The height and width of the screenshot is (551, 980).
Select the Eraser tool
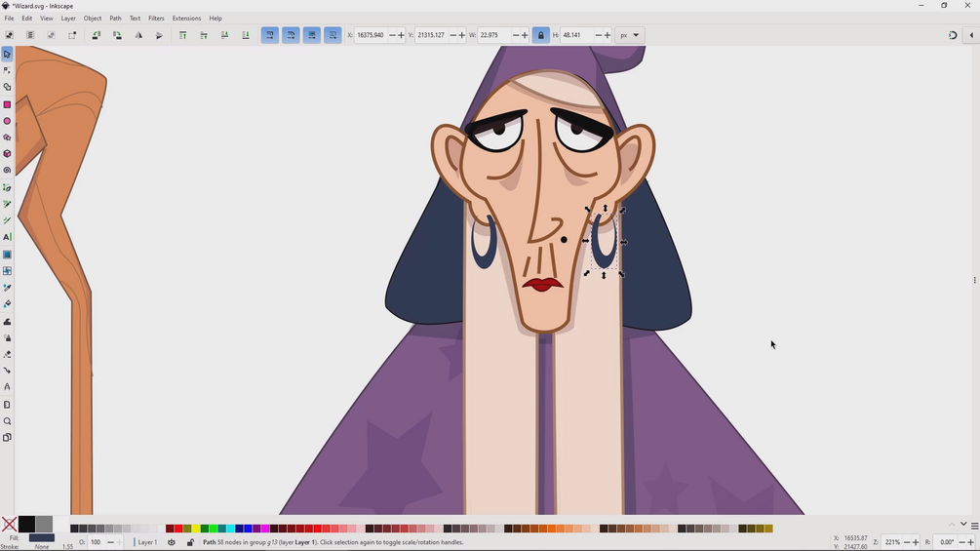click(x=7, y=354)
